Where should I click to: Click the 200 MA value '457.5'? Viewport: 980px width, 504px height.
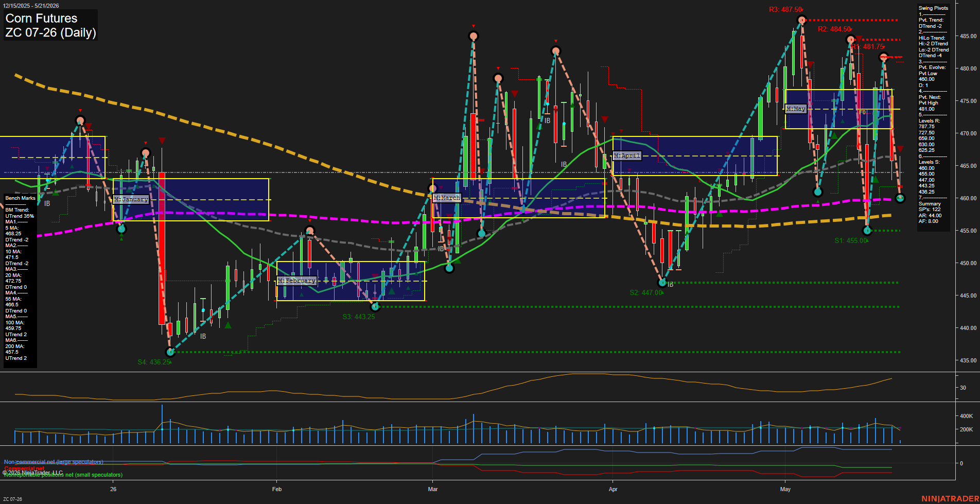click(x=12, y=352)
